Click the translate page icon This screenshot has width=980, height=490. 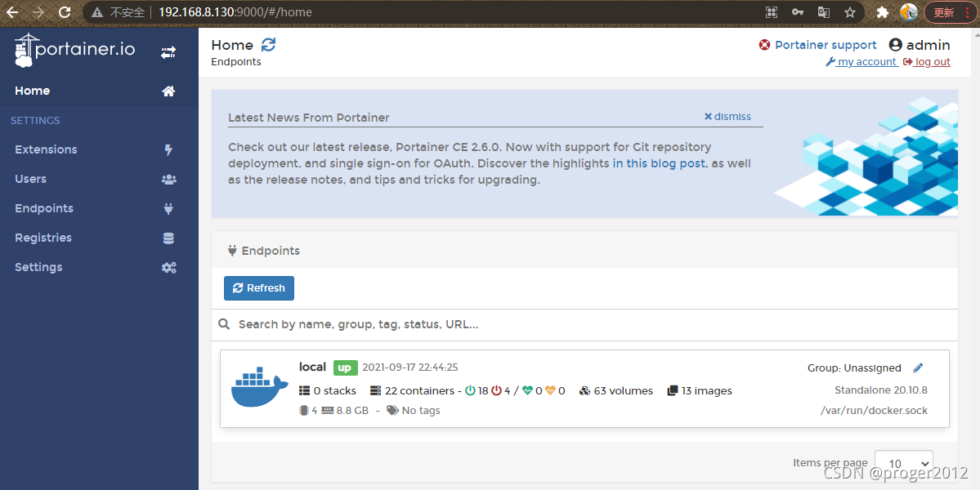824,12
